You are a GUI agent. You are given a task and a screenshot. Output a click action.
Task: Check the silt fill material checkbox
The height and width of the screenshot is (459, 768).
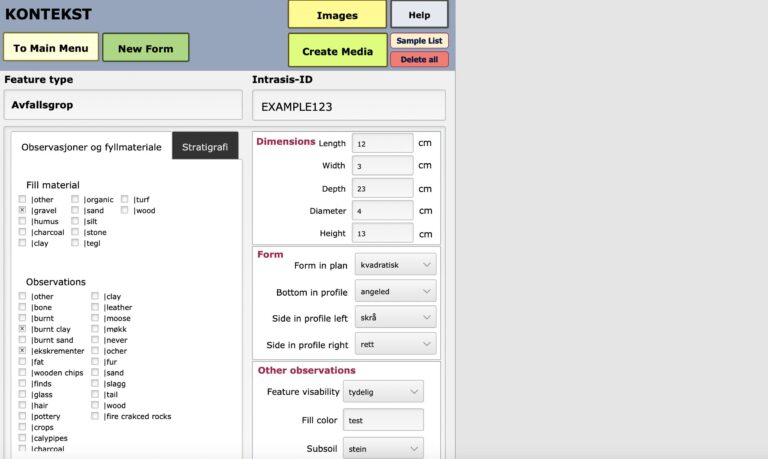tap(75, 221)
